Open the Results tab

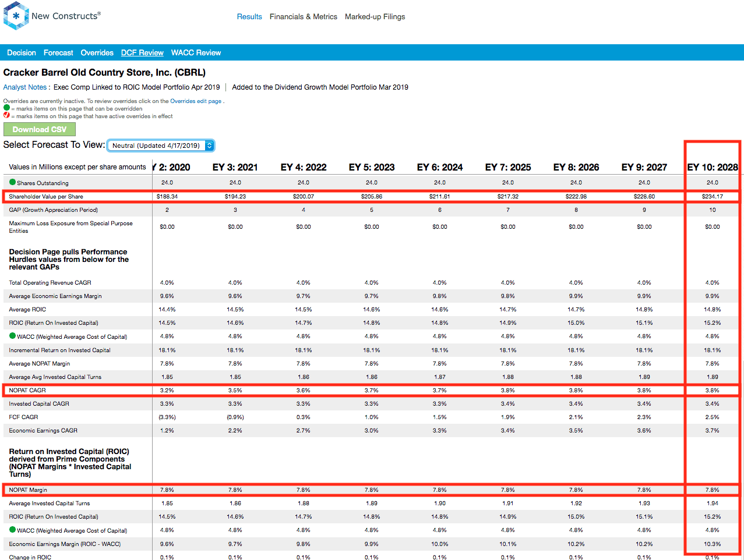coord(249,17)
